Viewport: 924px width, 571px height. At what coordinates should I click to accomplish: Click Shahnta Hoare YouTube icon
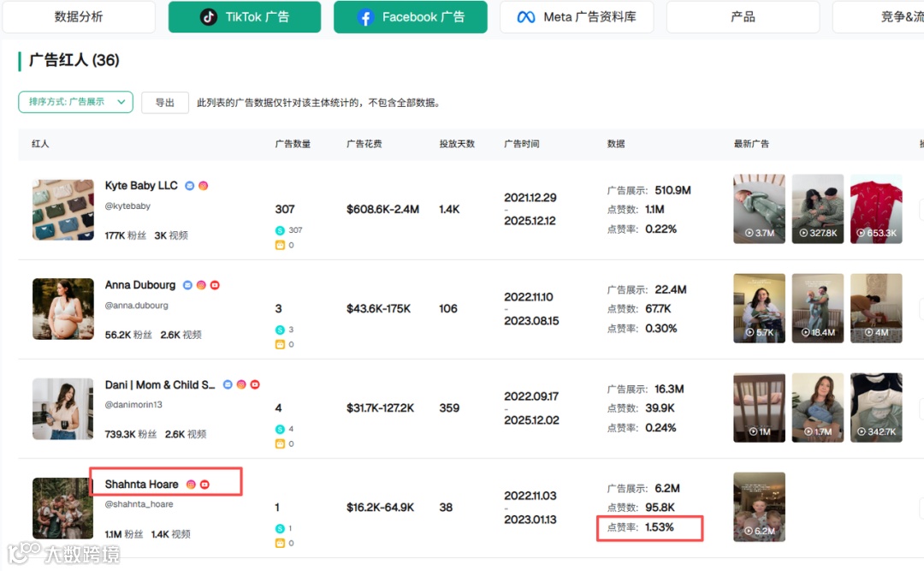pos(204,485)
